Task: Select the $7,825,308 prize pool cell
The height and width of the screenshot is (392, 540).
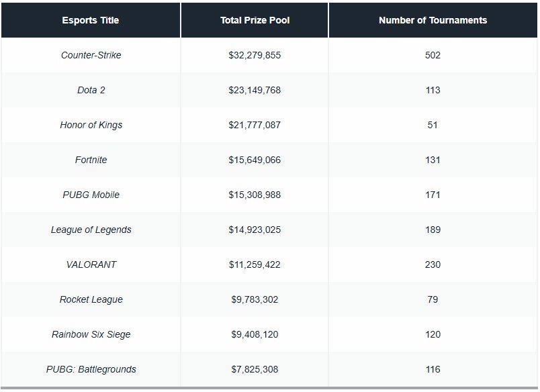Action: [255, 369]
